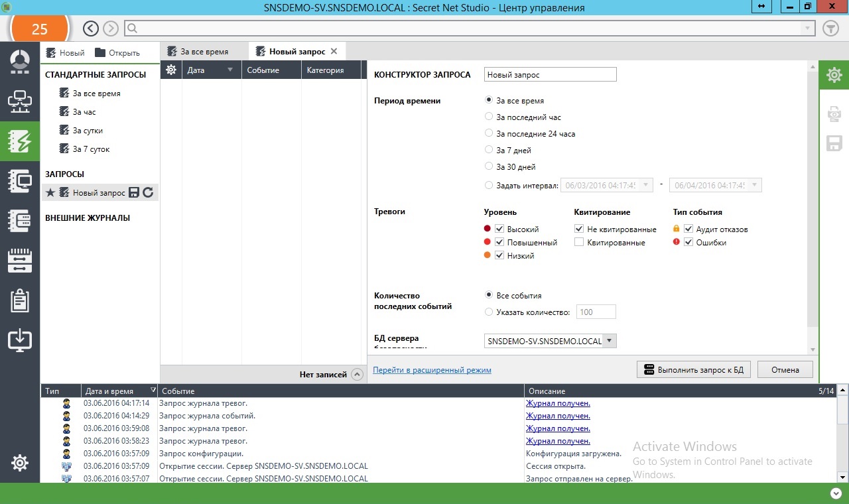Toggle the Низкий alert level checkbox
The image size is (849, 504).
499,255
